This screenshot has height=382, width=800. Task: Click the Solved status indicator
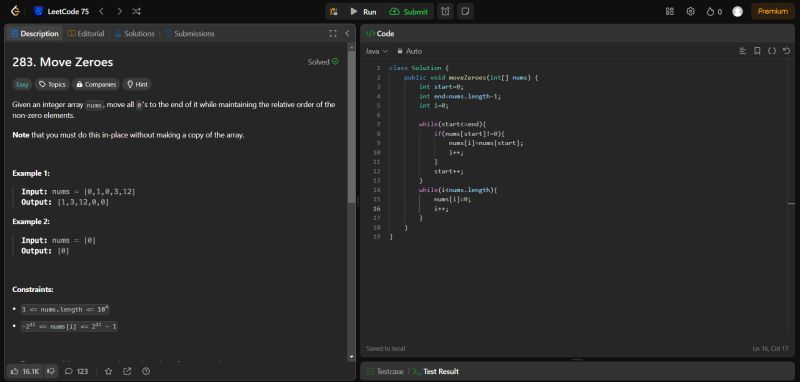click(x=323, y=62)
